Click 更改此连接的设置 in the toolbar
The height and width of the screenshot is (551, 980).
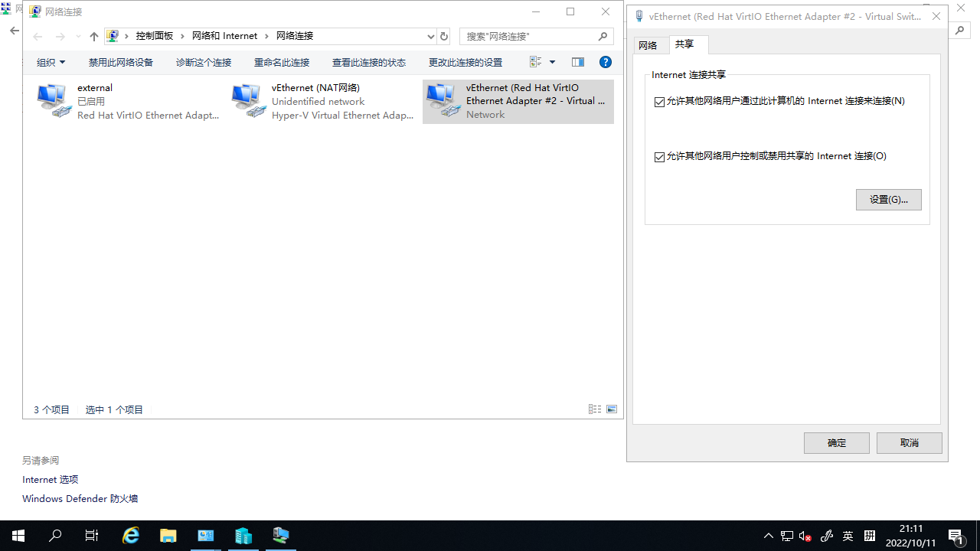tap(465, 62)
